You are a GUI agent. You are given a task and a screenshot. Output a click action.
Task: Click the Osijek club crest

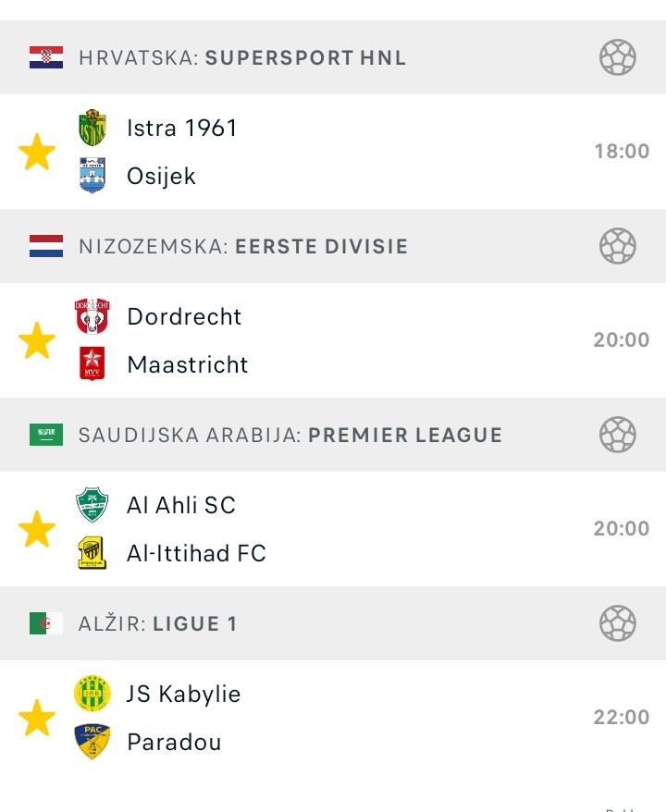[x=92, y=176]
